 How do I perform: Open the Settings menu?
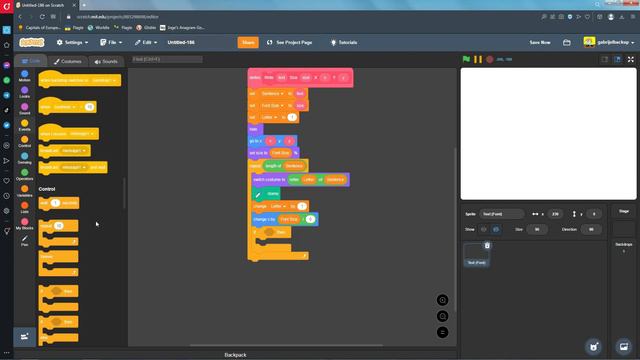tap(72, 42)
